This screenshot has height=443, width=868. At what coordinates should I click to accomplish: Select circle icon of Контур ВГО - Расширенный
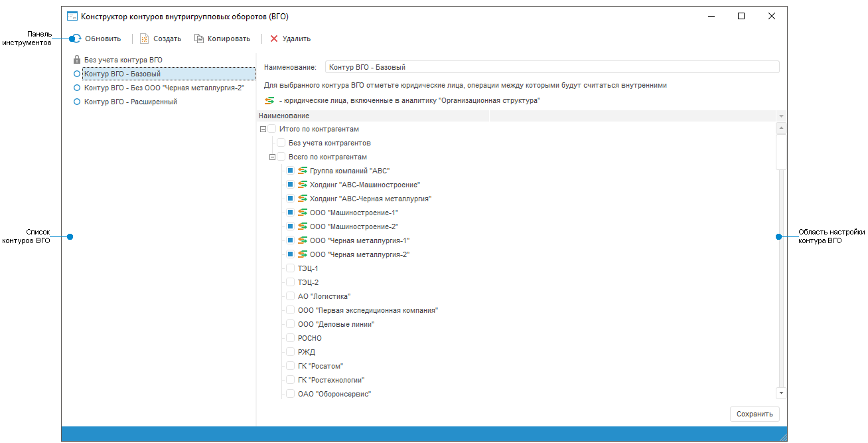(77, 102)
